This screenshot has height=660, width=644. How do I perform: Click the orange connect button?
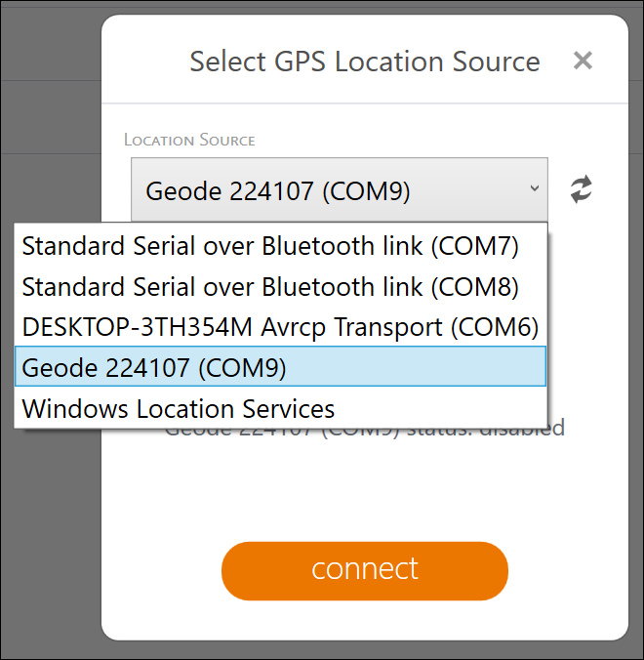pos(365,571)
